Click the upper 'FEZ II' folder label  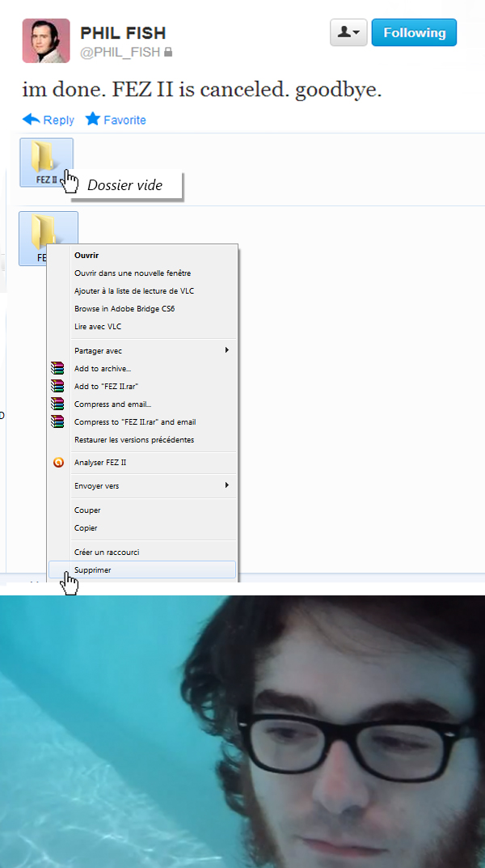point(46,180)
